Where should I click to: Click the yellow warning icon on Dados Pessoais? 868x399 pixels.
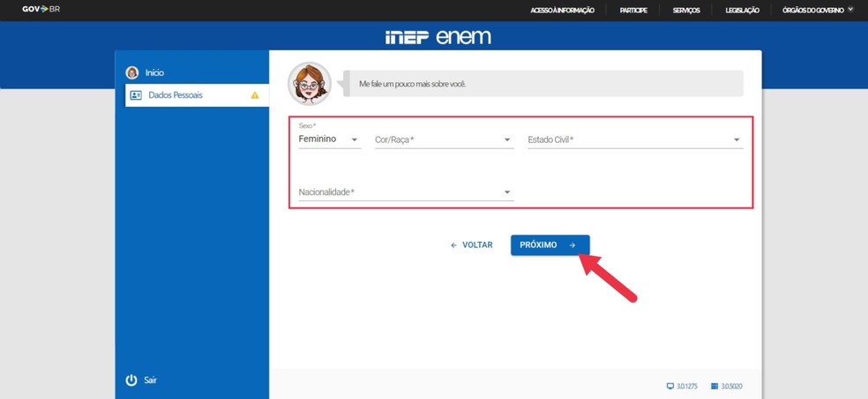[255, 95]
